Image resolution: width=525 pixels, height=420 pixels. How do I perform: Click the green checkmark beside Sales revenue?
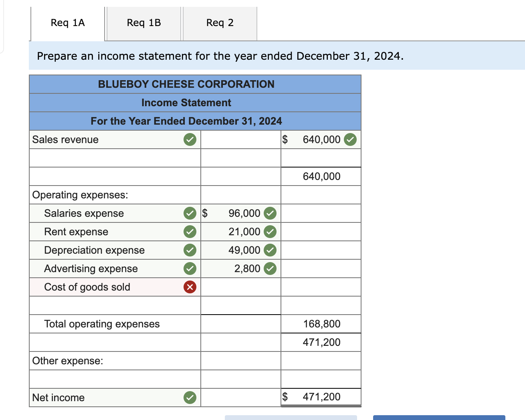tap(190, 139)
